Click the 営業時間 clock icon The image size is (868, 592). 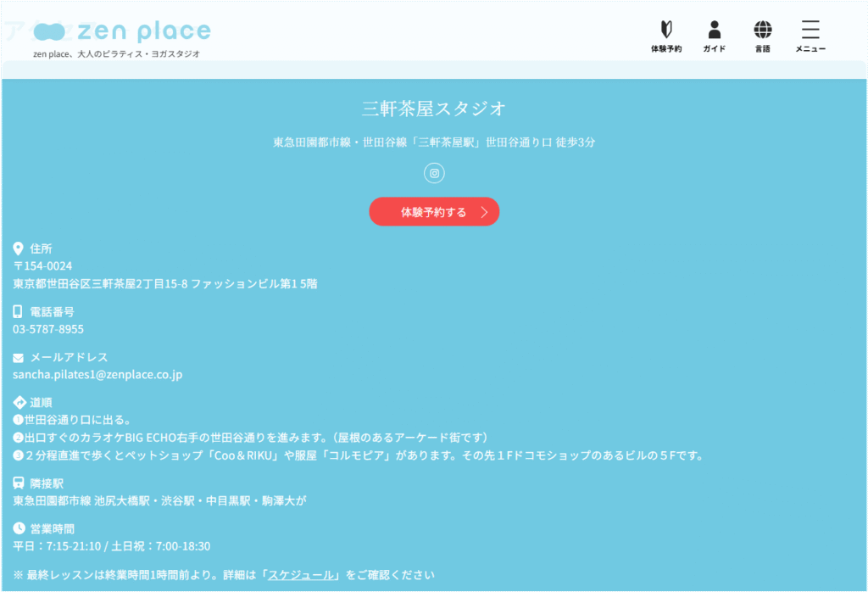(x=19, y=528)
